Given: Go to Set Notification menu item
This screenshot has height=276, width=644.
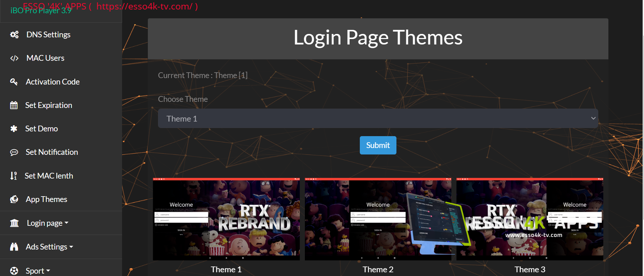Looking at the screenshot, I should click(52, 152).
